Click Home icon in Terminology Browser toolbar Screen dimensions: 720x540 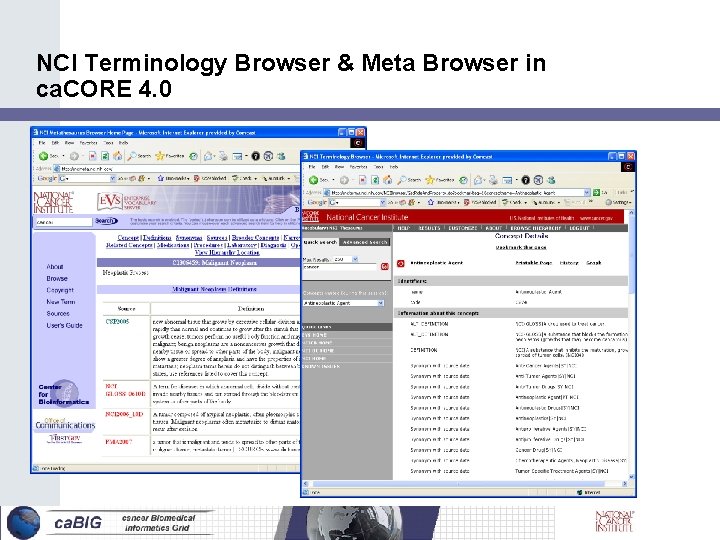coord(388,180)
